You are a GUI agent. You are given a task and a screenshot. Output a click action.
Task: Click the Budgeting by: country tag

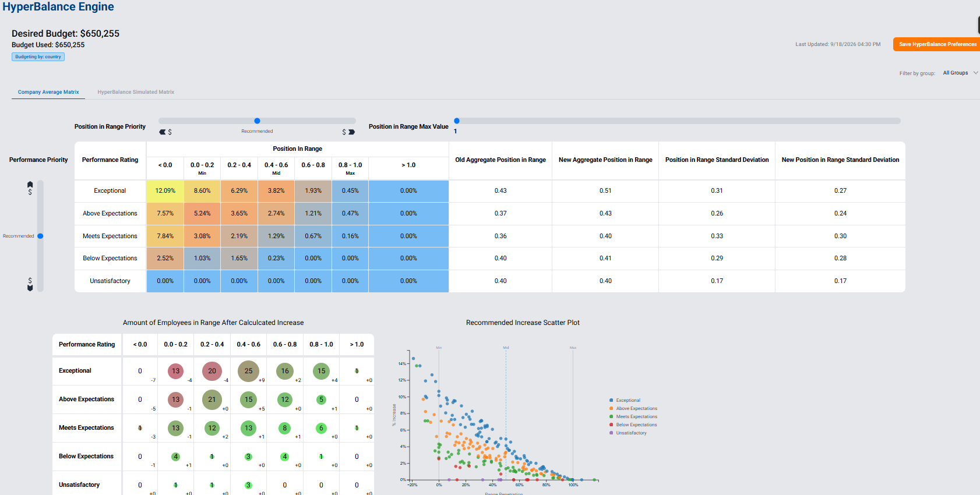pyautogui.click(x=38, y=57)
